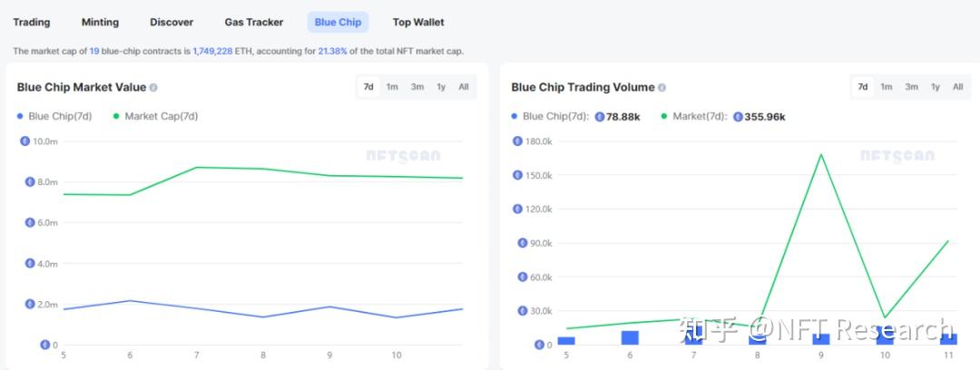Viewport: 980px width, 370px height.
Task: Select 3m range for Trading Volume chart
Action: pos(910,87)
